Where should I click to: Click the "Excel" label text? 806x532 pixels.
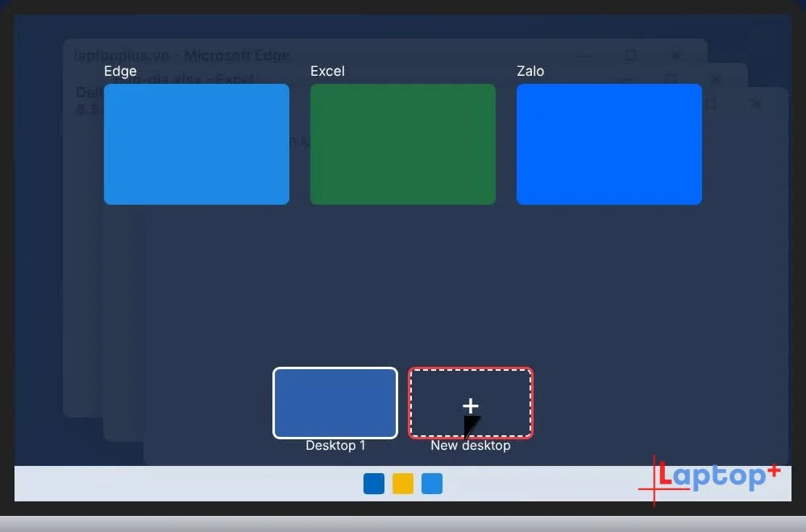[x=327, y=71]
